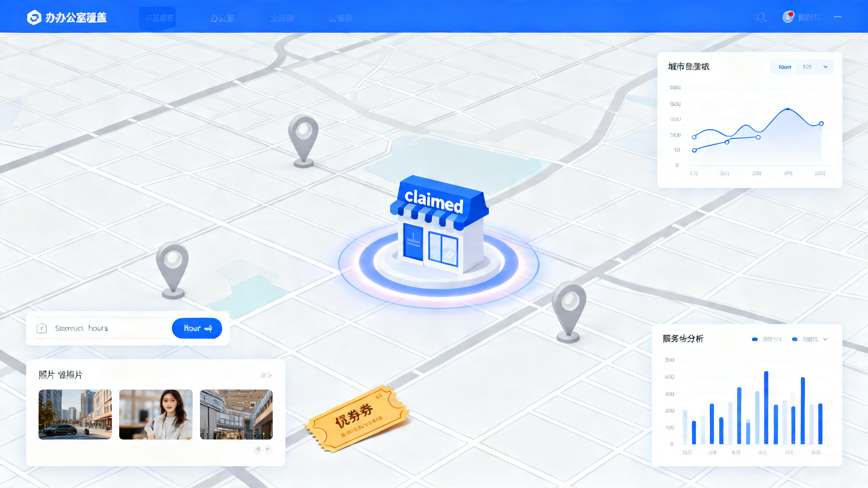This screenshot has height=488, width=868.
Task: Switch to the 办公室 navigation tab
Action: [222, 18]
